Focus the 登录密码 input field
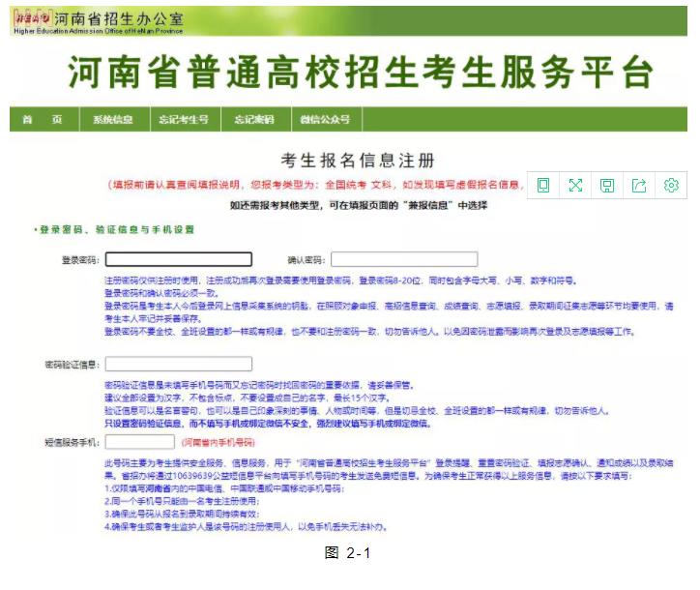Image resolution: width=700 pixels, height=590 pixels. pyautogui.click(x=179, y=259)
